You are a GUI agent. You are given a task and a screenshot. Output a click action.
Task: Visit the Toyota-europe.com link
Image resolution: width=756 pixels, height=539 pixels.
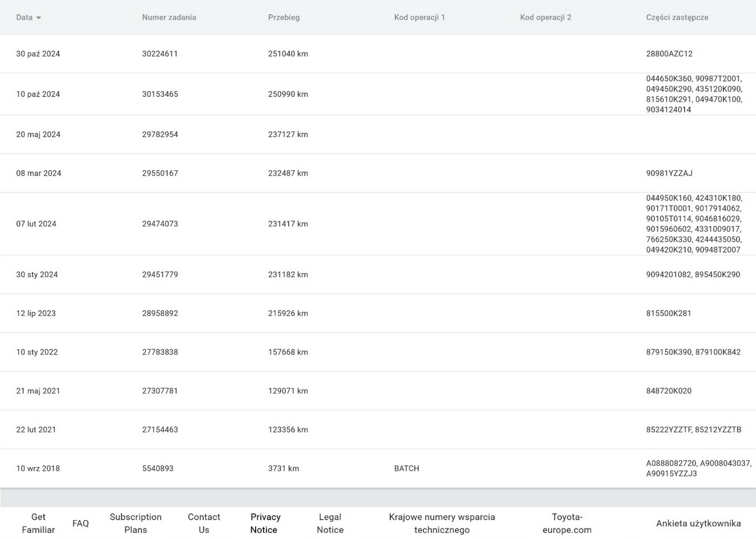point(567,523)
